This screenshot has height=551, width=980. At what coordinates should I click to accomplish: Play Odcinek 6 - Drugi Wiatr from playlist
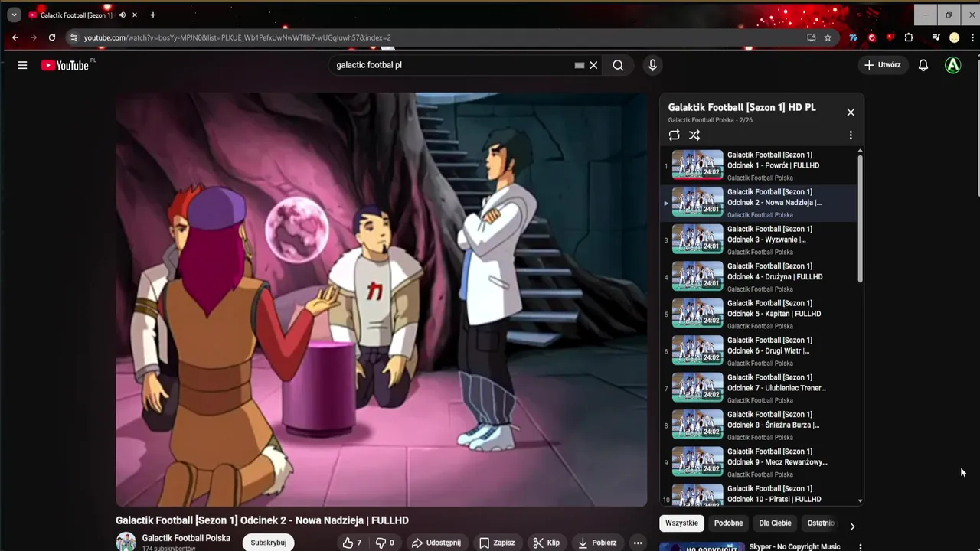(x=758, y=351)
